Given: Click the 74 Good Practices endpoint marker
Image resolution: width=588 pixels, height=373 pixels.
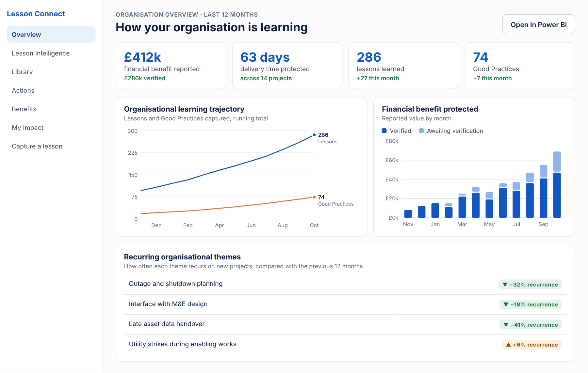Looking at the screenshot, I should (314, 197).
